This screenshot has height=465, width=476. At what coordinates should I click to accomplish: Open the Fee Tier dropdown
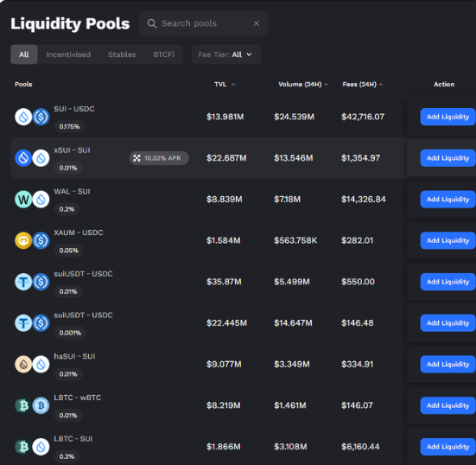(x=226, y=54)
